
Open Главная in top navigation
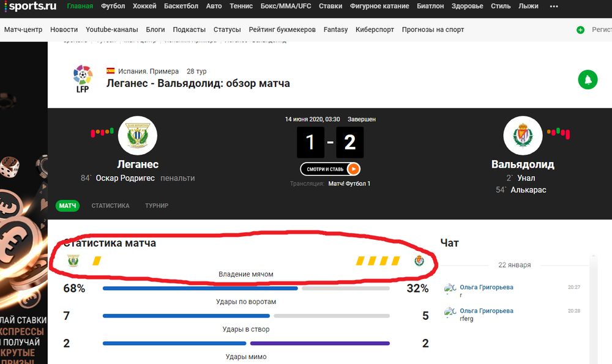click(80, 6)
